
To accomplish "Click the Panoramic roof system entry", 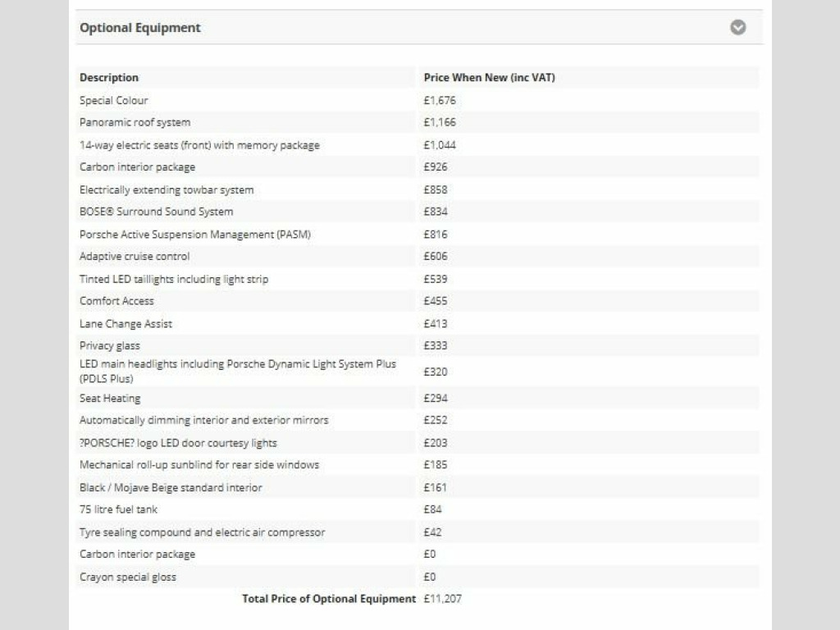I will [x=135, y=122].
